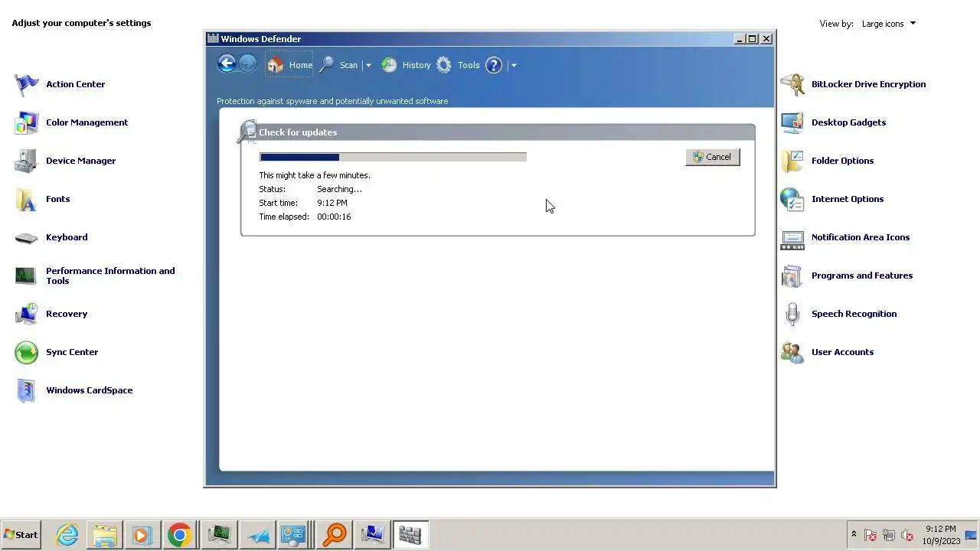
Task: Click the Programs and Features link text
Action: [862, 275]
